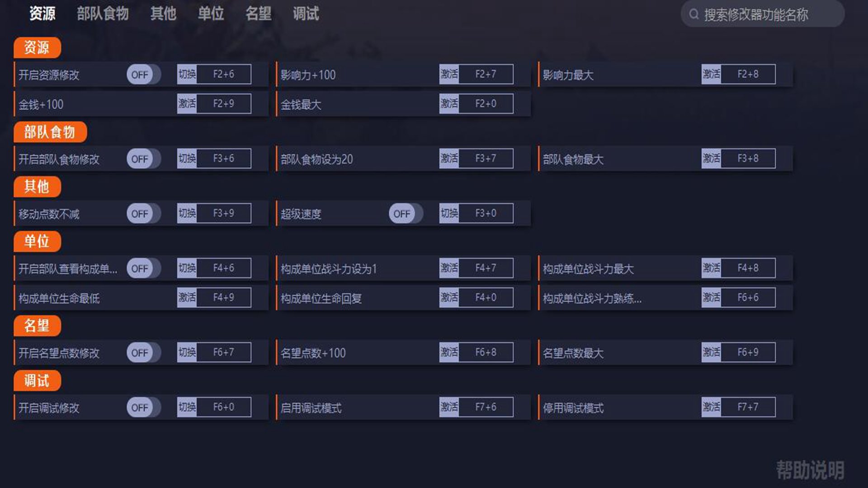Click the search magnifier icon

click(x=694, y=14)
